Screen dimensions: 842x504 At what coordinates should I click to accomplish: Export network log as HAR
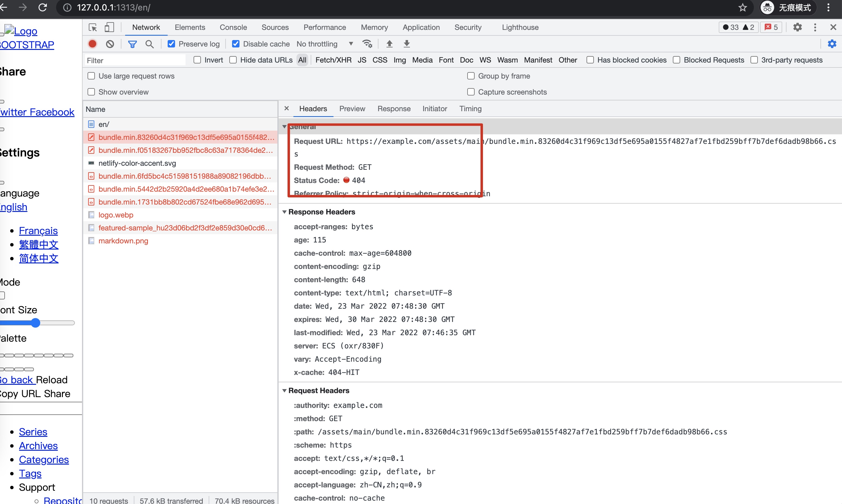406,44
